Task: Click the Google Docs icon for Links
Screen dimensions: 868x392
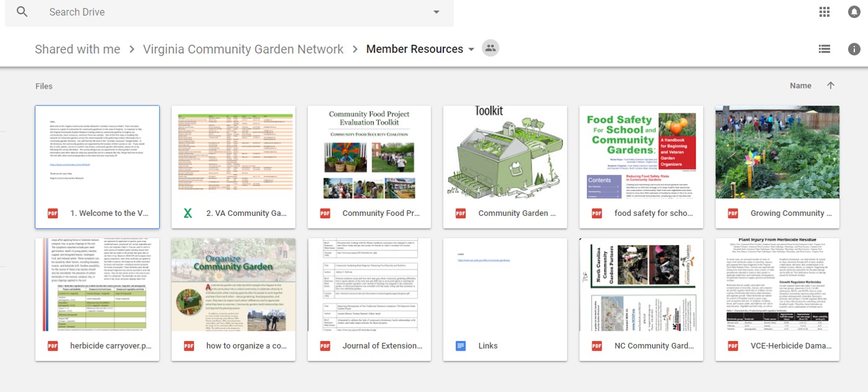Action: pos(461,346)
